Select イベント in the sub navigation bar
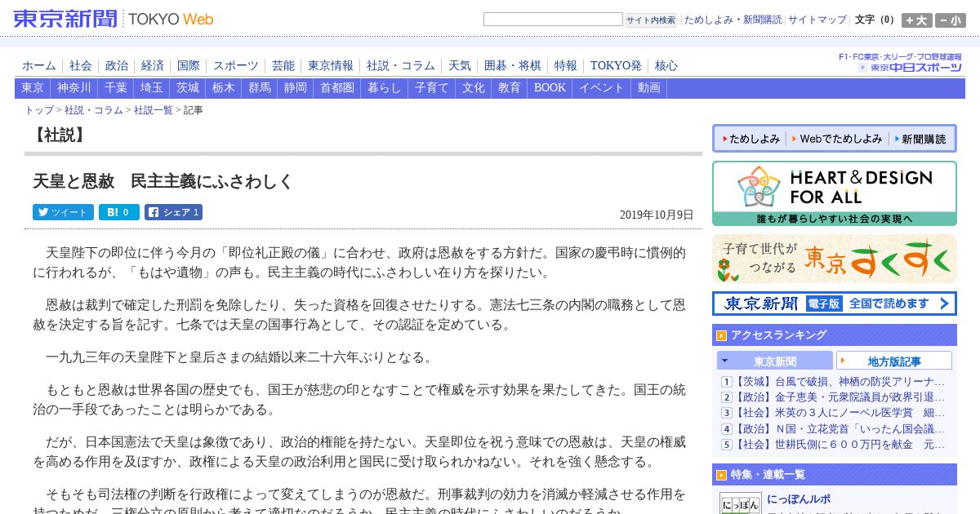The height and width of the screenshot is (514, 980). (x=602, y=87)
